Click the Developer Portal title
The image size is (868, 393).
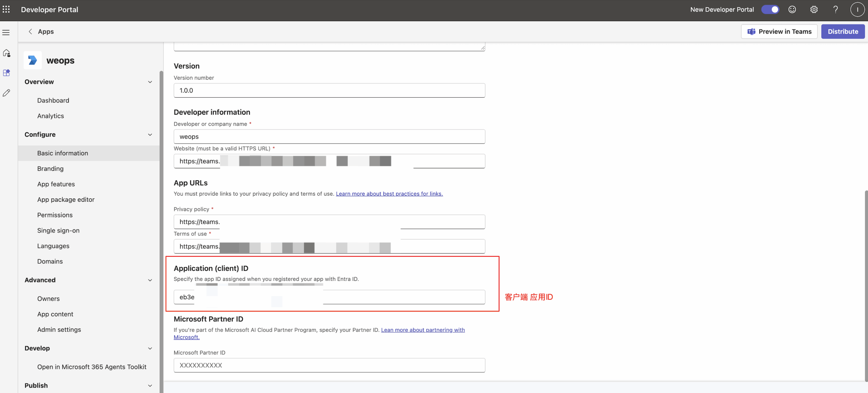50,9
